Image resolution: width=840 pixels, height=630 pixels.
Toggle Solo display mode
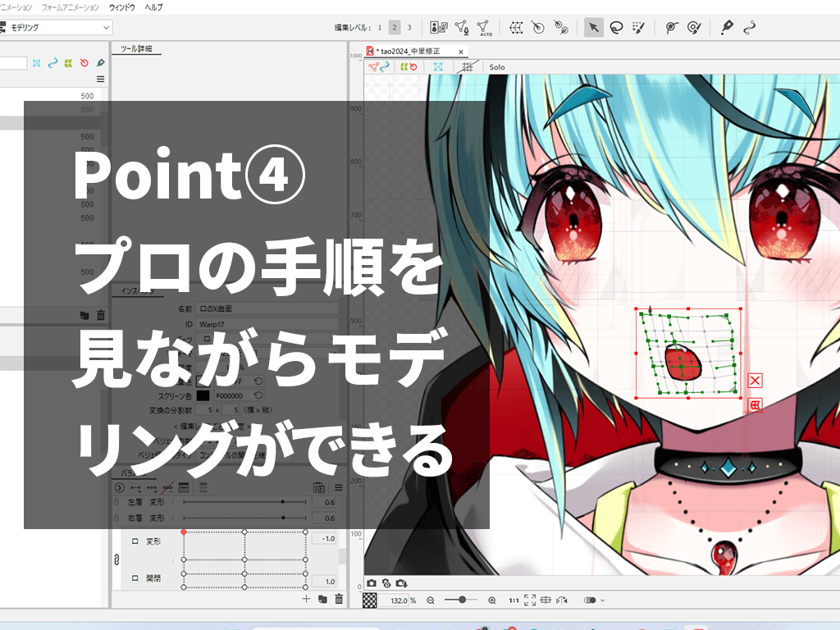pyautogui.click(x=496, y=67)
